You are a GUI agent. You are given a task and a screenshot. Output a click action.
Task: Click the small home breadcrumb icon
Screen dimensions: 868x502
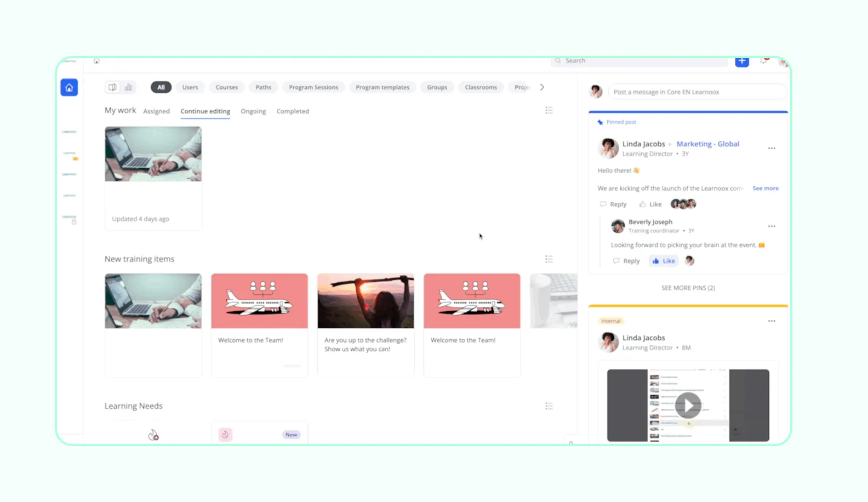click(x=96, y=61)
